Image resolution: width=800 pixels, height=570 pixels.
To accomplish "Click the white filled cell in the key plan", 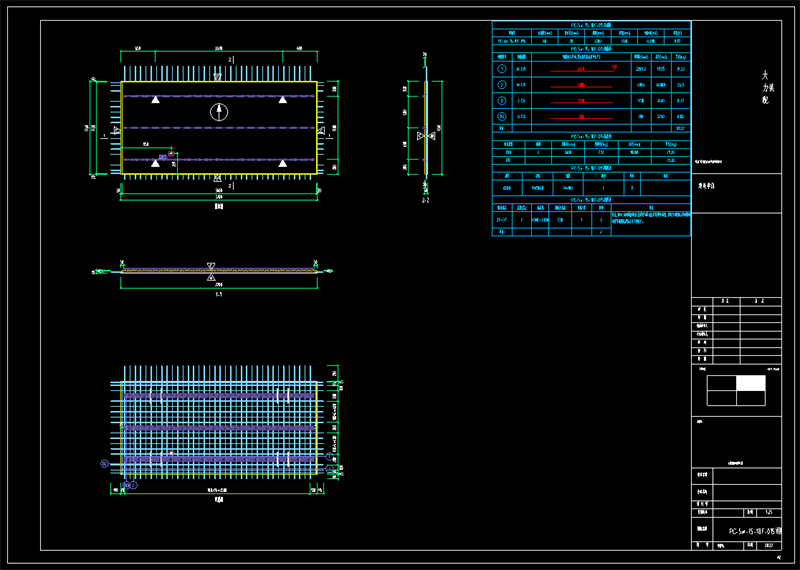I will pos(751,383).
